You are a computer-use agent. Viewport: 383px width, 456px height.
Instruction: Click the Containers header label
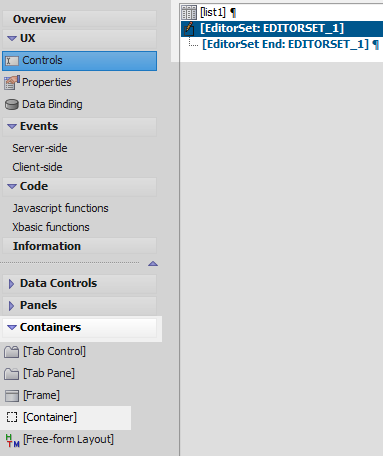50,327
